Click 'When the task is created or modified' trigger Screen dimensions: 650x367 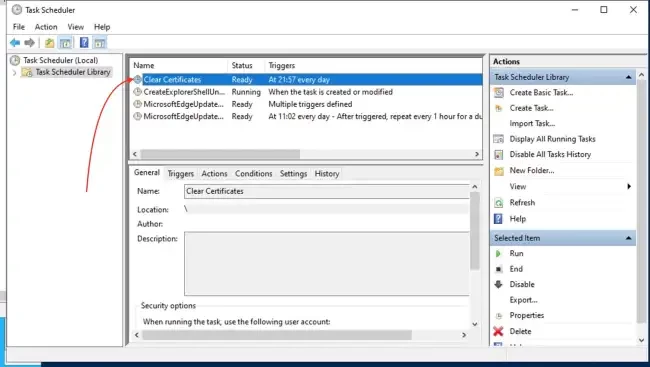point(330,92)
